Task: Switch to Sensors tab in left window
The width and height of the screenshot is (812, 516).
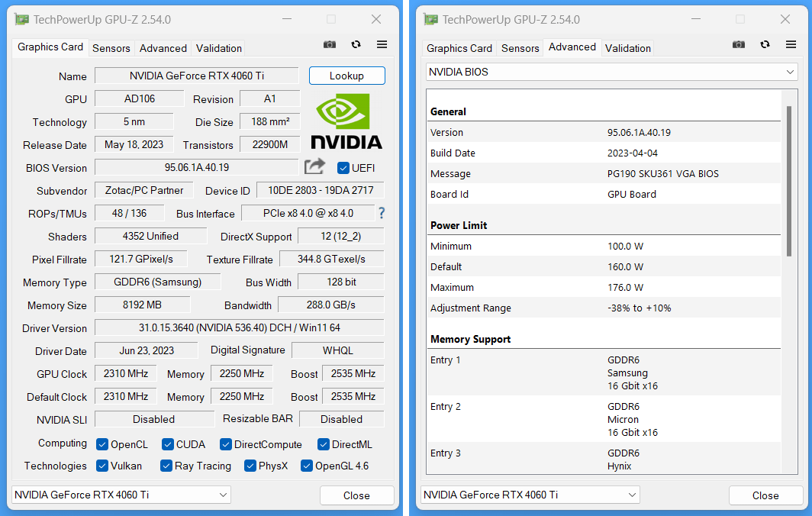Action: [111, 48]
